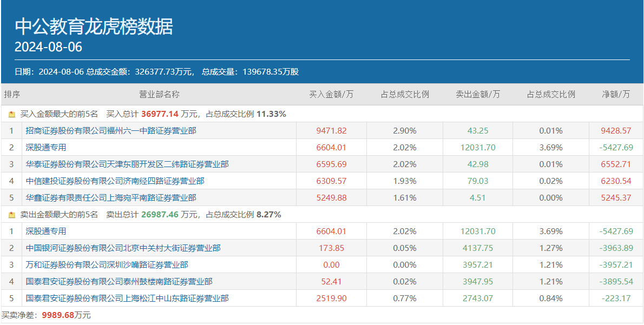Open 国泰君安上海松江中山东路营业部 link

[x=127, y=298]
